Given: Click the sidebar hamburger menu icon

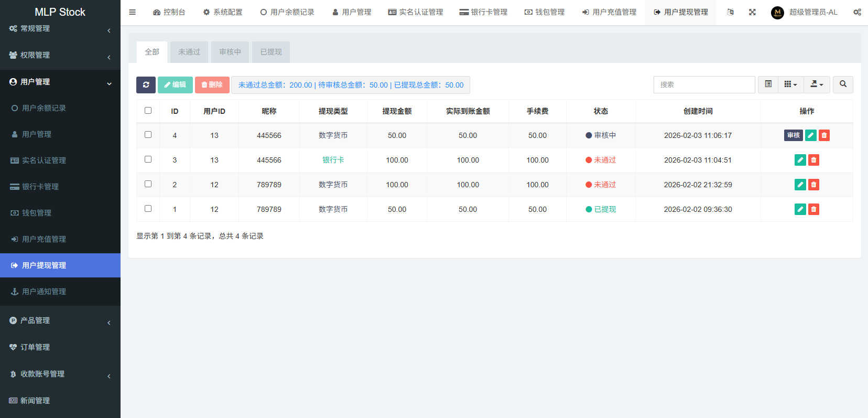Looking at the screenshot, I should 133,12.
